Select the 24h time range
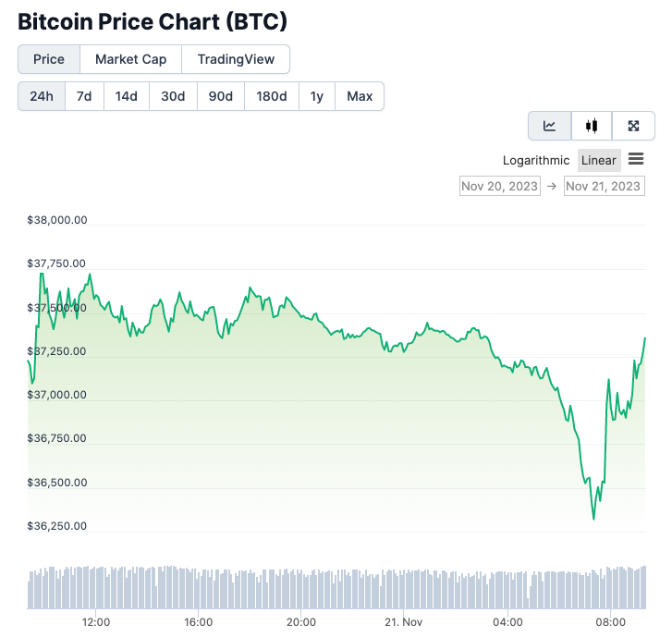This screenshot has height=637, width=672. click(x=42, y=96)
